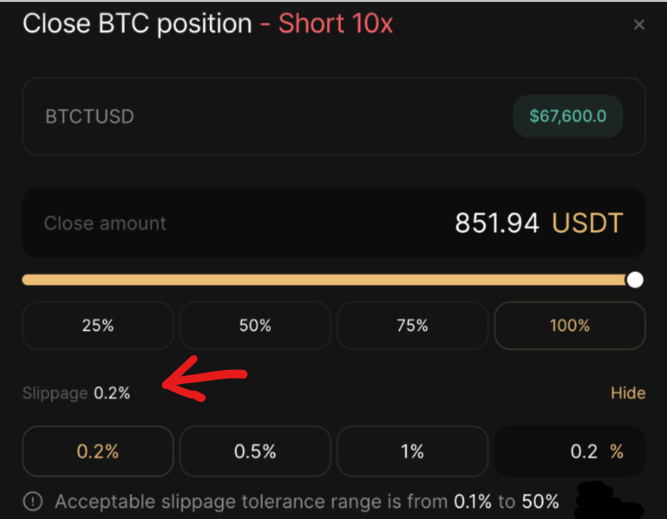Set close amount to 75%
667x519 pixels.
click(x=412, y=325)
